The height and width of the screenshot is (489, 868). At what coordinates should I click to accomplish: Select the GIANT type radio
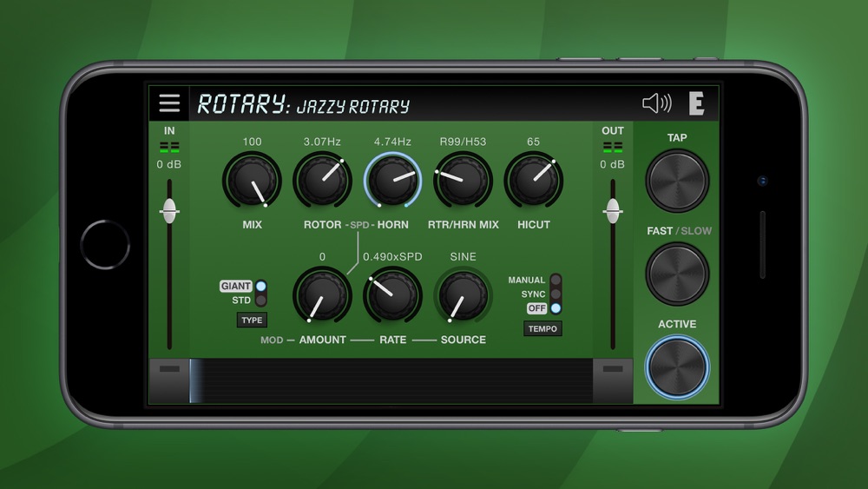(260, 287)
